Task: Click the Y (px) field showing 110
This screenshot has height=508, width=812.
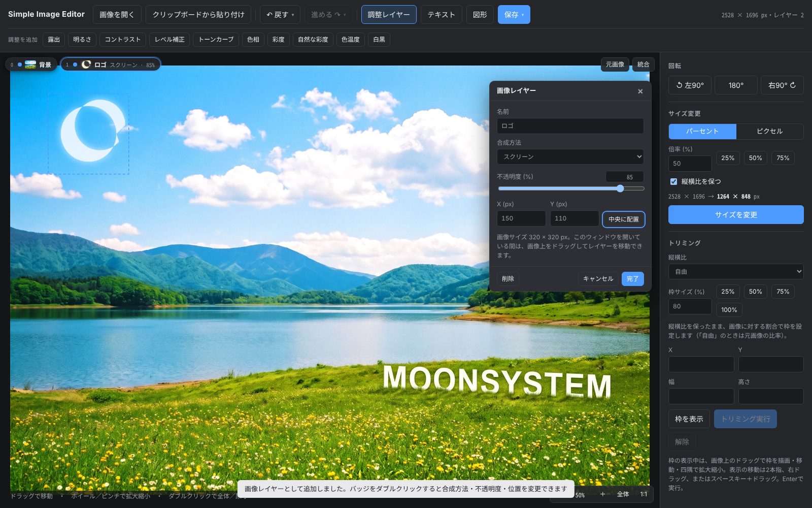Action: pyautogui.click(x=574, y=218)
